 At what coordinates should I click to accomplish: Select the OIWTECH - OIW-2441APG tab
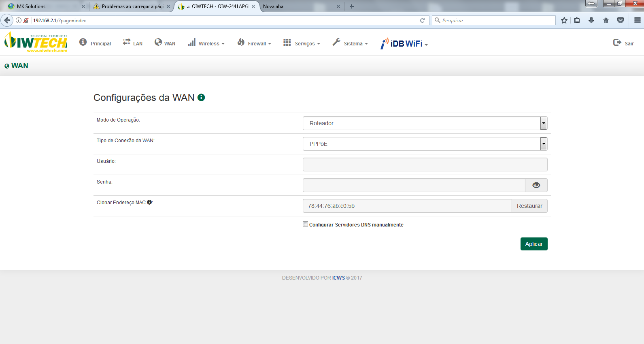[x=217, y=6]
